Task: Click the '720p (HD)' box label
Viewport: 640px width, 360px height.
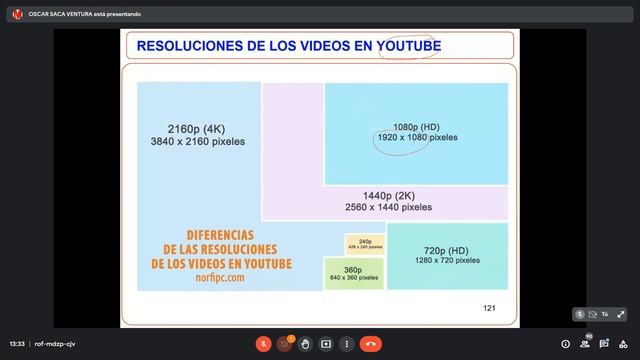Action: coord(446,251)
